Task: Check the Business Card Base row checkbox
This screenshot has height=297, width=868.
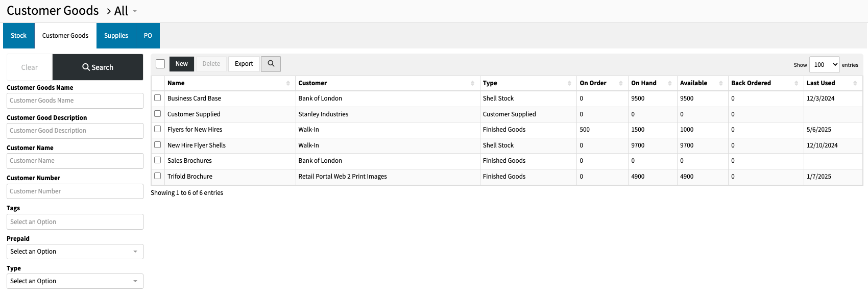Action: click(x=158, y=98)
